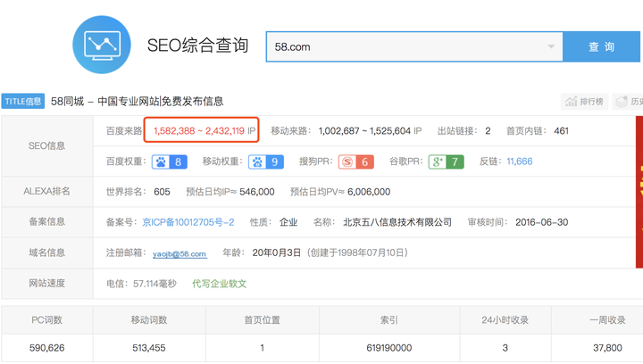Click mobile keyword count 513,455
The width and height of the screenshot is (643, 364).
pos(149,348)
